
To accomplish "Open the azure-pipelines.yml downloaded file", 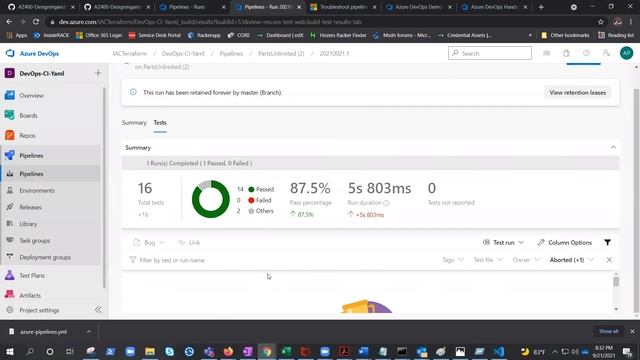I will (43, 331).
